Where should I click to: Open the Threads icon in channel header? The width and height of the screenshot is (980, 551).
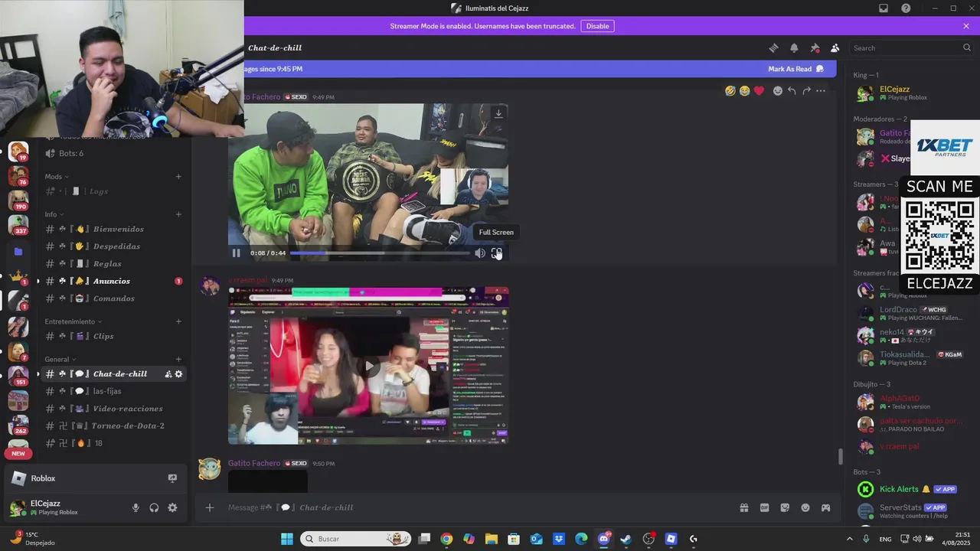(x=774, y=47)
